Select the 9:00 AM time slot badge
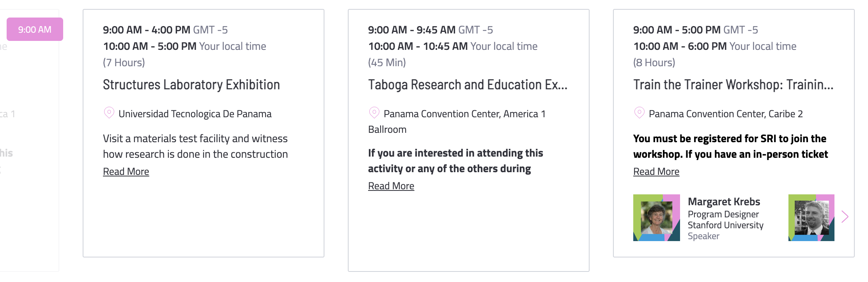 click(35, 29)
